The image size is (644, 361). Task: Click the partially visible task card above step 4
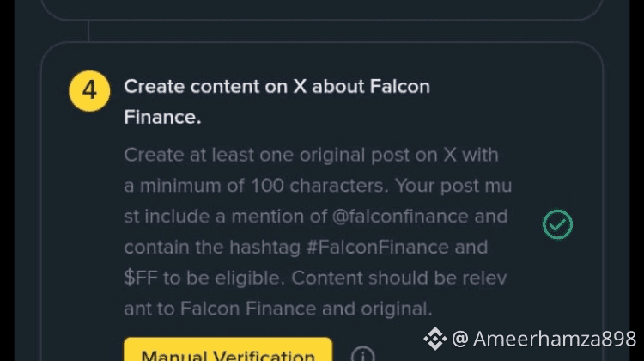(322, 8)
